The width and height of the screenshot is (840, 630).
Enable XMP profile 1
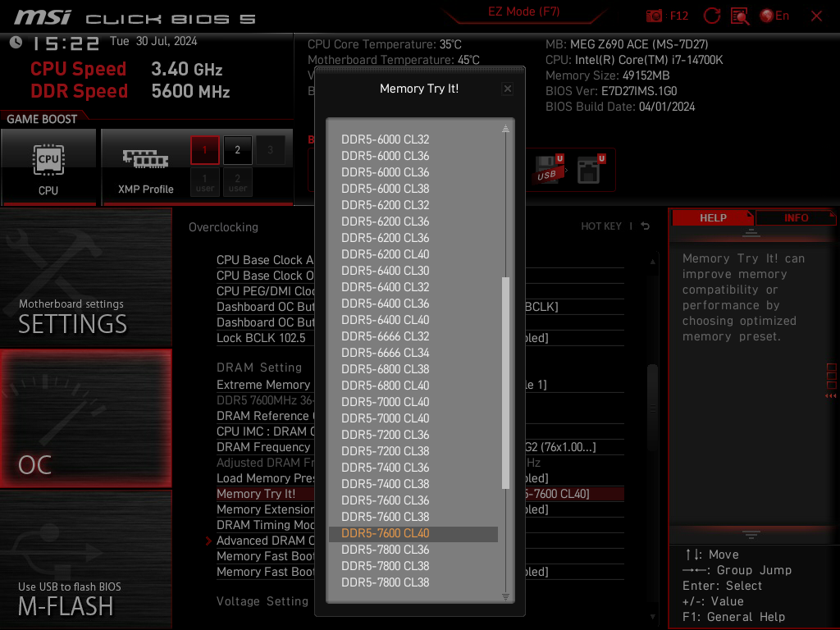click(x=204, y=150)
